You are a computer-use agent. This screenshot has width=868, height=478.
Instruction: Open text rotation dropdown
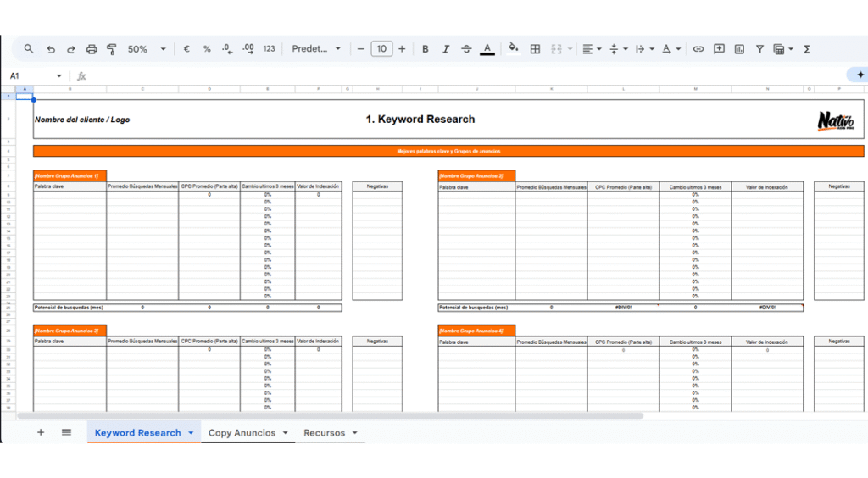671,49
